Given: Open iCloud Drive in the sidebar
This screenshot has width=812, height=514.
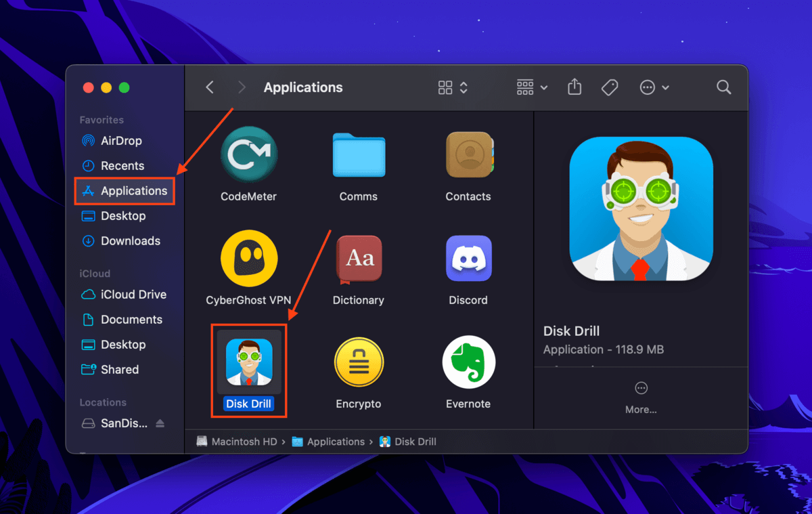Looking at the screenshot, I should pyautogui.click(x=125, y=295).
